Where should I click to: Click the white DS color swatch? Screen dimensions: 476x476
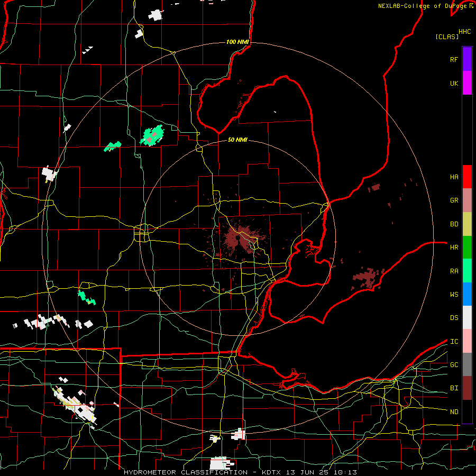coord(467,317)
